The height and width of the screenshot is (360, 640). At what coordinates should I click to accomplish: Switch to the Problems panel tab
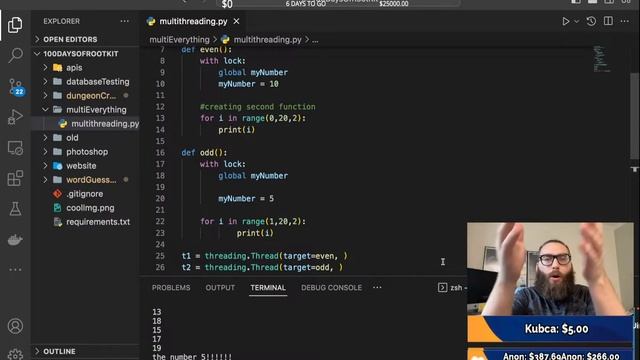coord(171,287)
